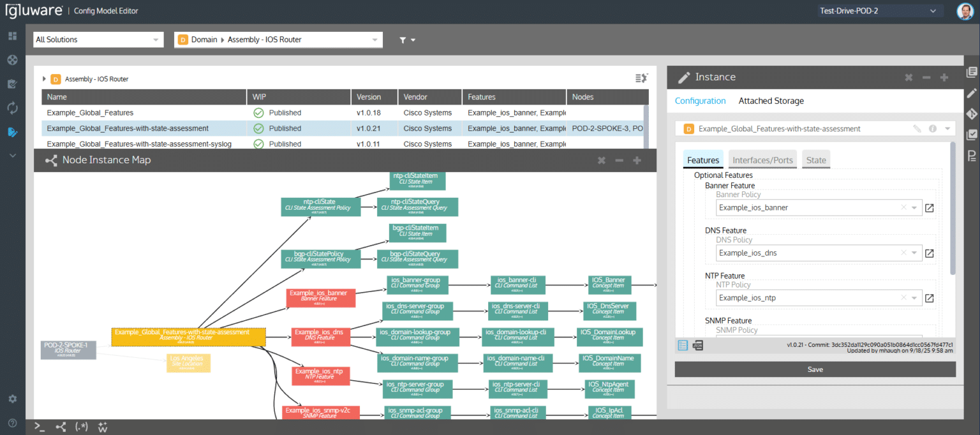Open the Test-Drive-POD-2 environment dropdown
Screen dimensions: 980x435
pos(879,10)
